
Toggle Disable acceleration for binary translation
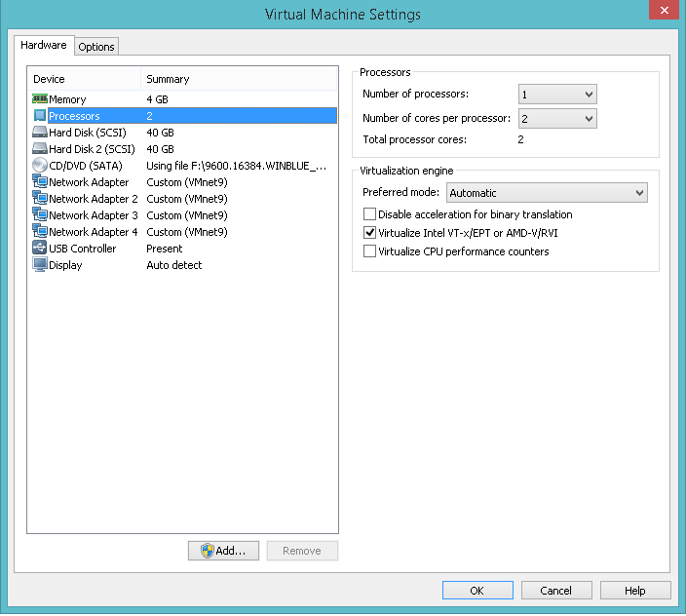pyautogui.click(x=369, y=214)
